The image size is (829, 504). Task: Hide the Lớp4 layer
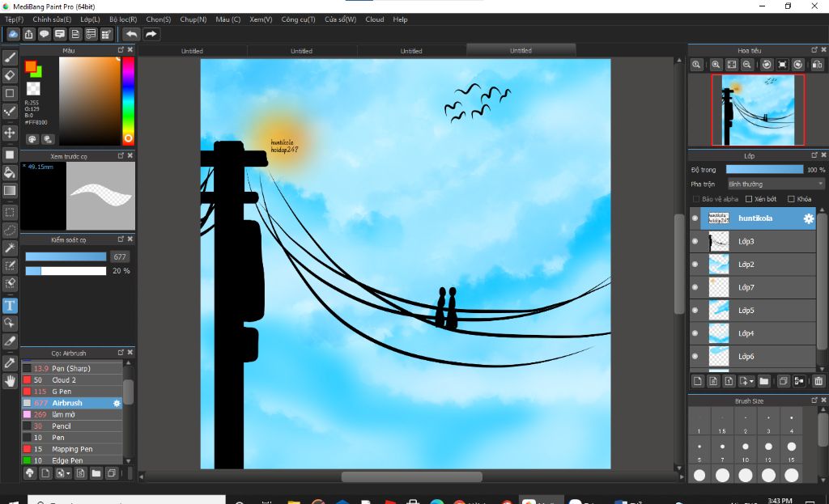coord(695,333)
